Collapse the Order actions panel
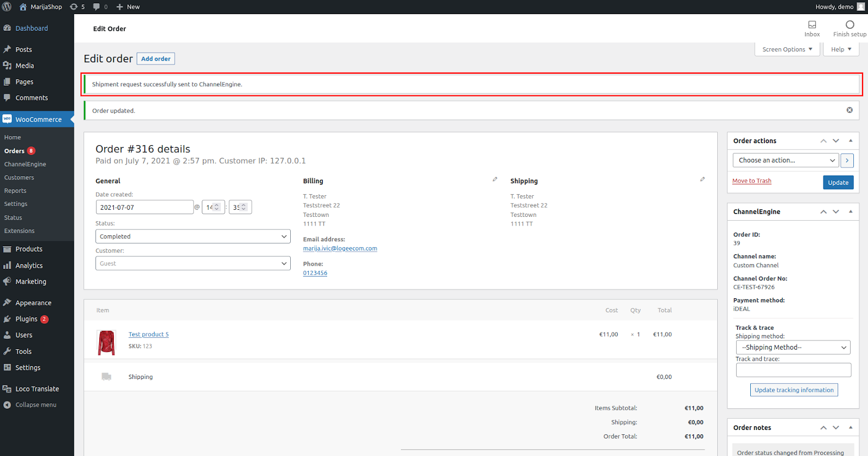The height and width of the screenshot is (456, 868). pyautogui.click(x=850, y=141)
